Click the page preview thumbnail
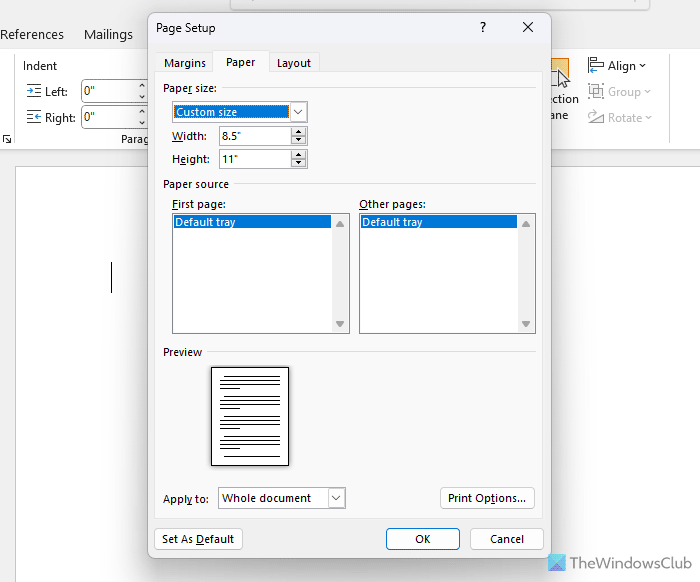The width and height of the screenshot is (700, 582). (x=250, y=416)
